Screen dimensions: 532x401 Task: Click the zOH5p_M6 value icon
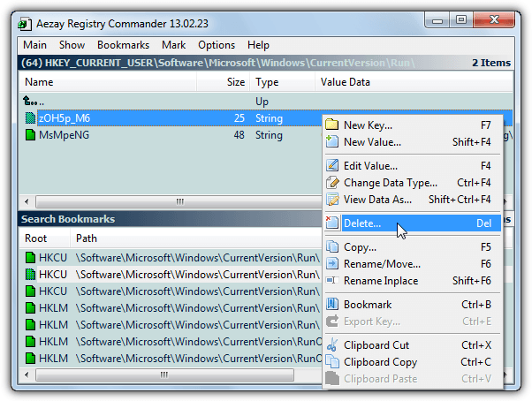pos(31,118)
